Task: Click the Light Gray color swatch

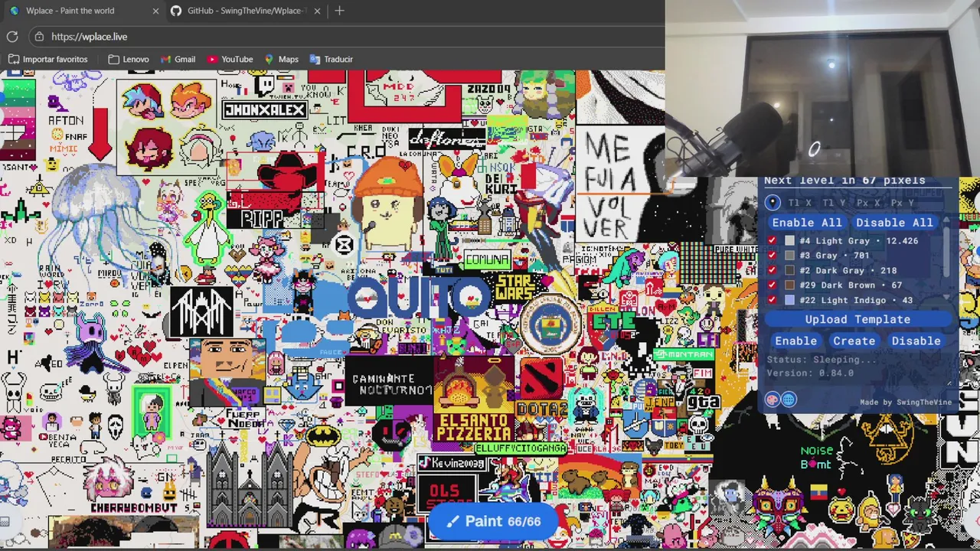Action: click(x=789, y=241)
